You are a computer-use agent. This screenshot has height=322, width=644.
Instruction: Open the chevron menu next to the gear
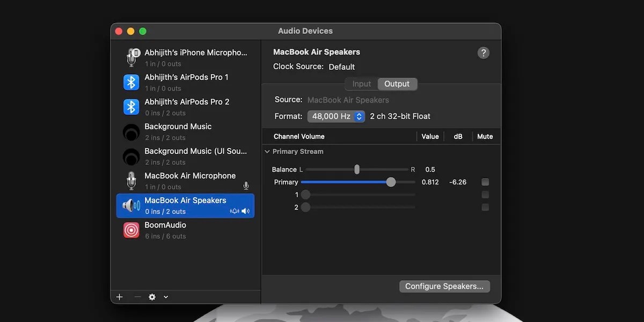[x=165, y=296]
